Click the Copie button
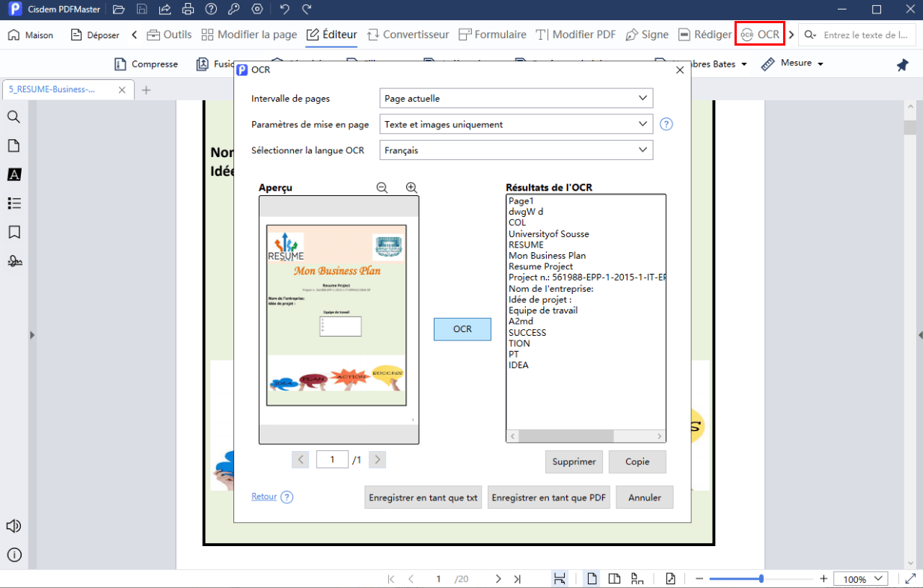 pos(637,462)
